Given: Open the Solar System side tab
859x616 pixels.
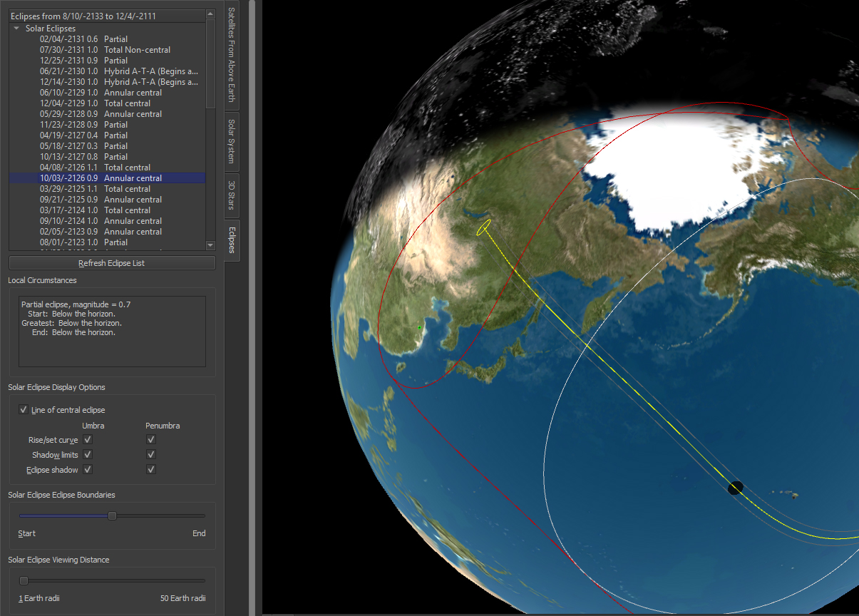Looking at the screenshot, I should [x=231, y=141].
